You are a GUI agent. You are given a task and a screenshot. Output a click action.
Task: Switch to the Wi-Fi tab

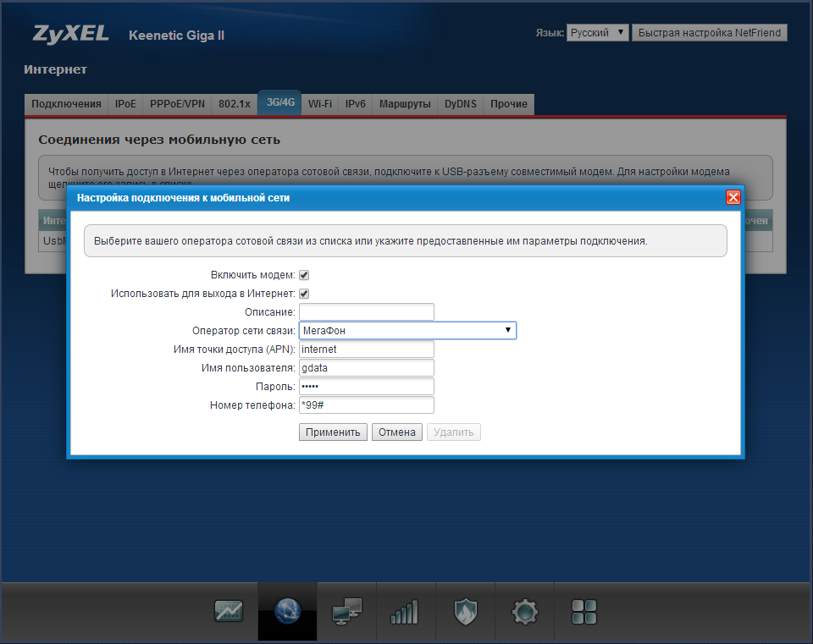[x=319, y=104]
